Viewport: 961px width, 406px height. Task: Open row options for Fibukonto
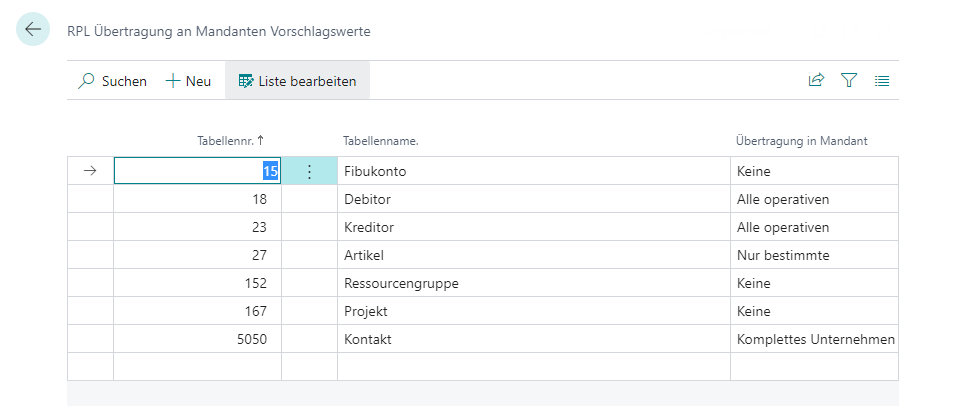pos(310,171)
